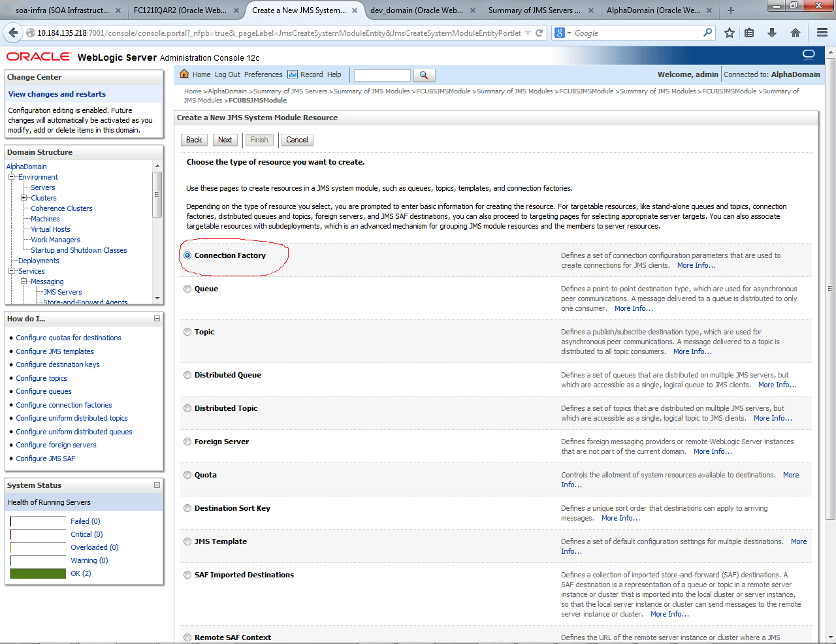The width and height of the screenshot is (836, 644).
Task: Collapse the Messaging tree node
Action: (24, 282)
